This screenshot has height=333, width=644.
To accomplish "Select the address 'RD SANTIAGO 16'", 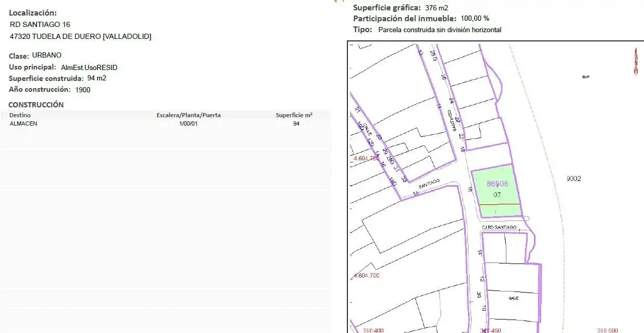I will coord(40,24).
